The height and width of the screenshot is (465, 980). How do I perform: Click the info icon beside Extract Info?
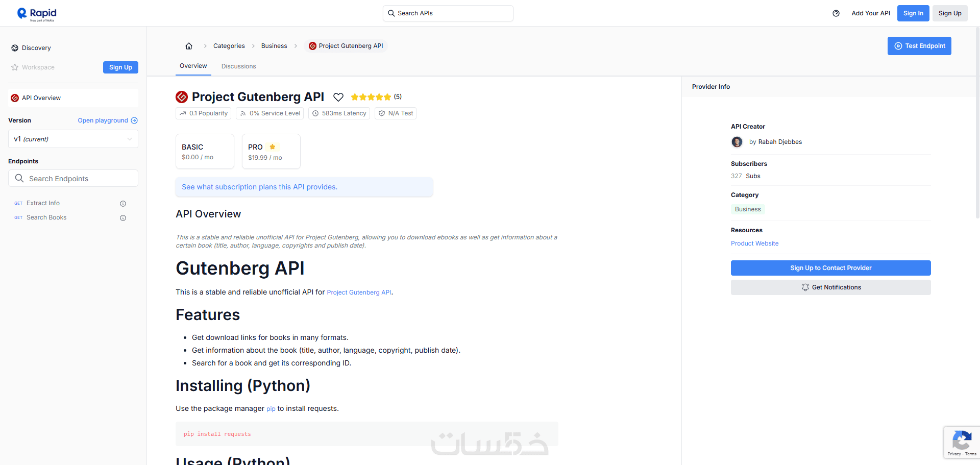pyautogui.click(x=123, y=204)
